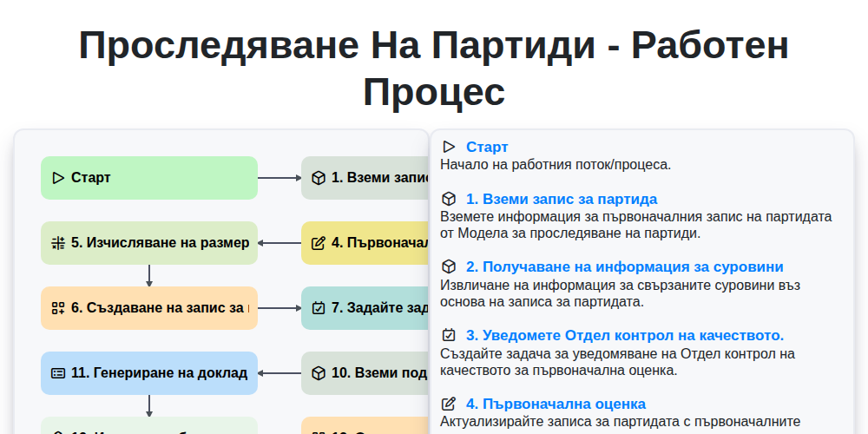This screenshot has height=434, width=868.
Task: Click the calendar-check icon in node 7. Задайте
Action: coord(319,308)
